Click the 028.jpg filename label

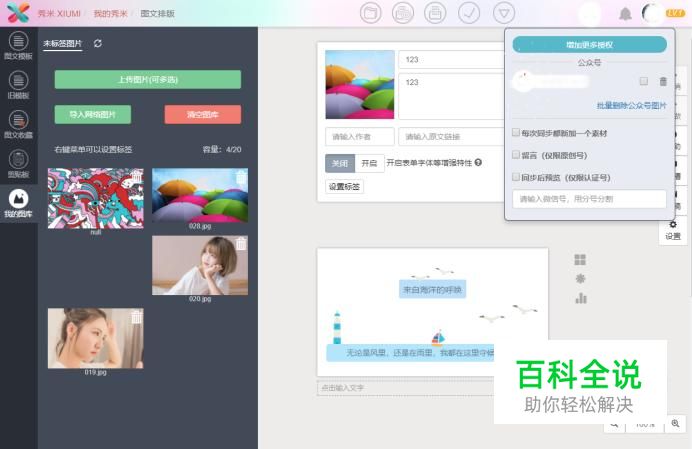pos(200,226)
